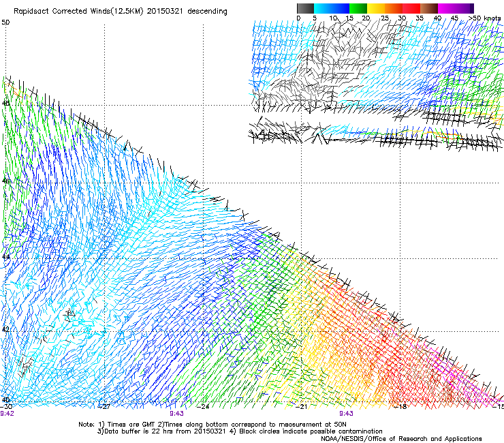The height and width of the screenshot is (443, 504).
Task: Click the longitude label '-24'
Action: point(203,407)
